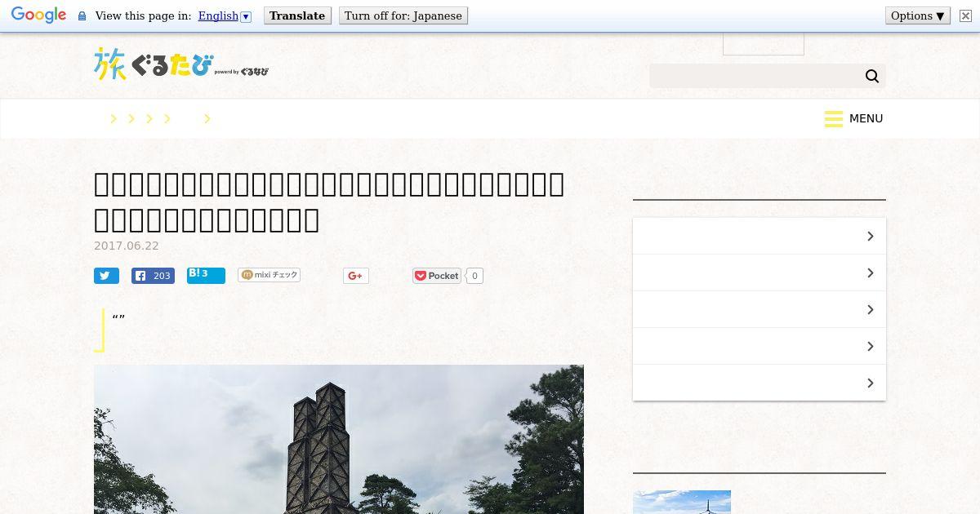Click the mixi check button
Screen dimensions: 980x514
coord(269,275)
